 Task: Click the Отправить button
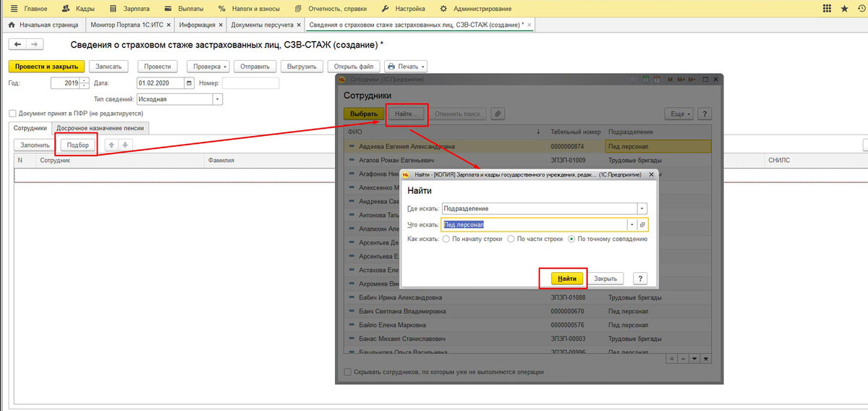click(255, 66)
